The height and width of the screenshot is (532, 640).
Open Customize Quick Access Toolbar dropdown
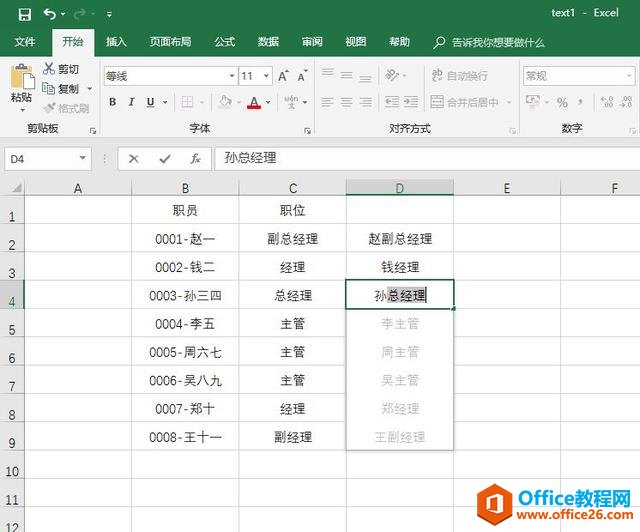click(x=109, y=15)
